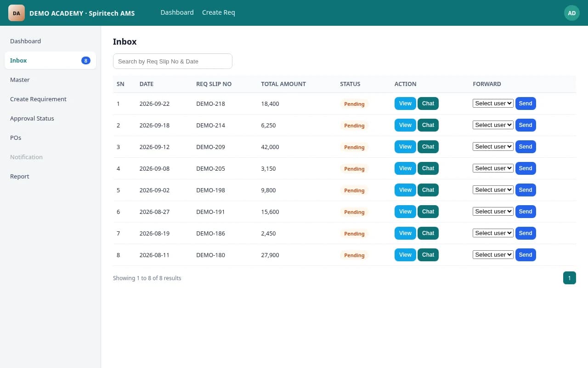
Task: View requisition DEMO-218
Action: [405, 103]
